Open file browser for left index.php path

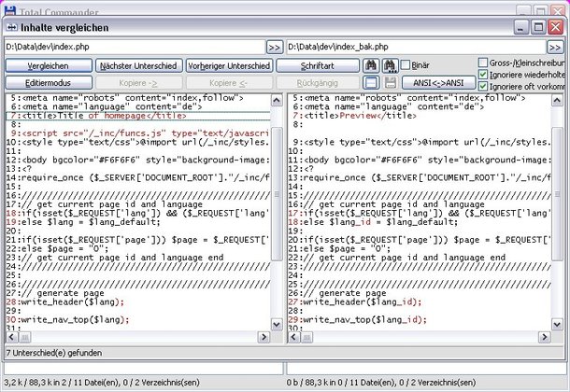click(274, 46)
